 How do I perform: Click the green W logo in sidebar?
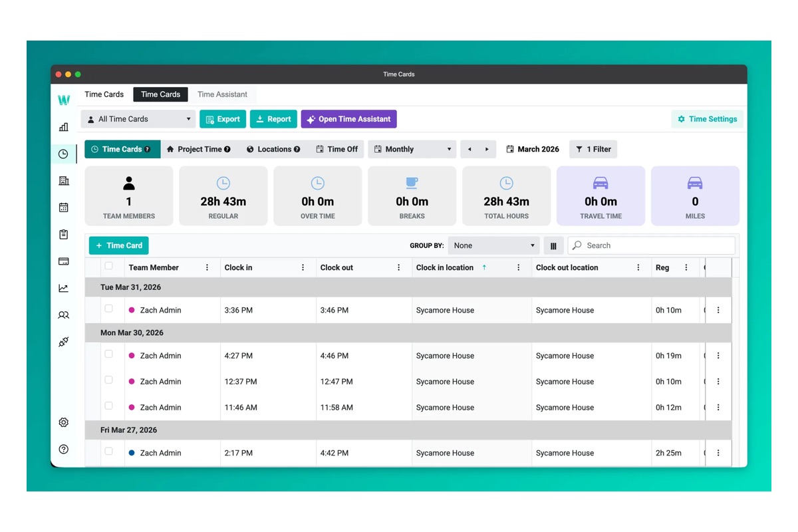click(x=64, y=100)
